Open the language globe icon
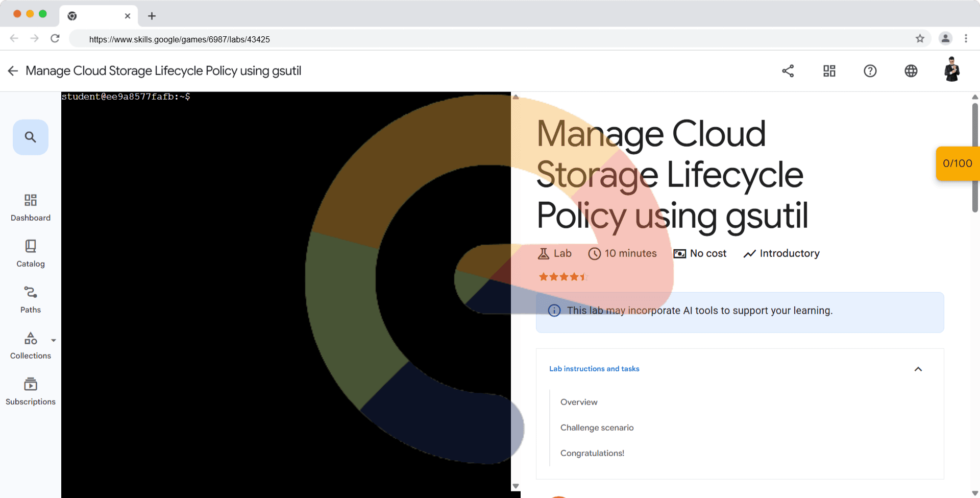 tap(911, 71)
